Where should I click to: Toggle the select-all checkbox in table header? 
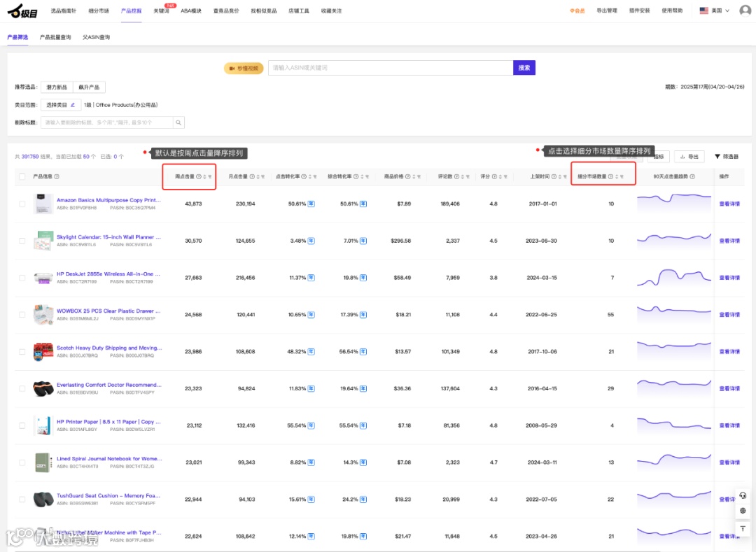tap(22, 176)
